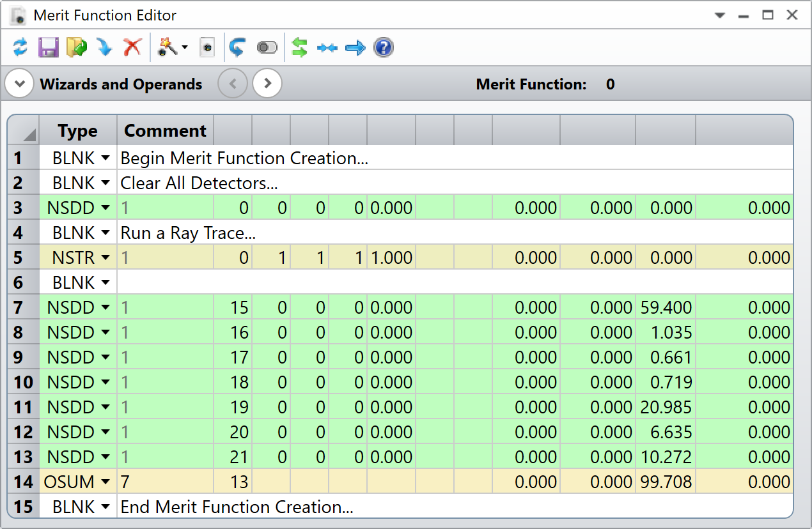812x529 pixels.
Task: Click the comment 'Begin Merit Function Creation...'
Action: [244, 158]
